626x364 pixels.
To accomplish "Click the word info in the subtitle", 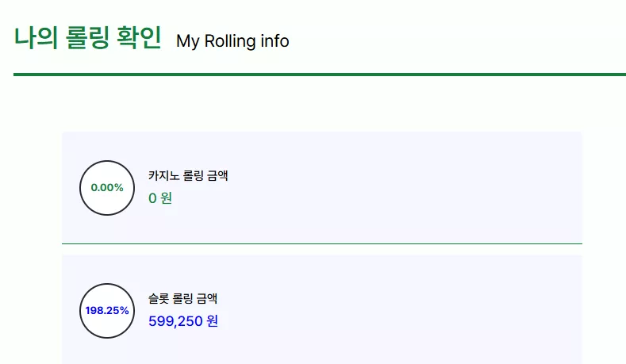I will [275, 41].
